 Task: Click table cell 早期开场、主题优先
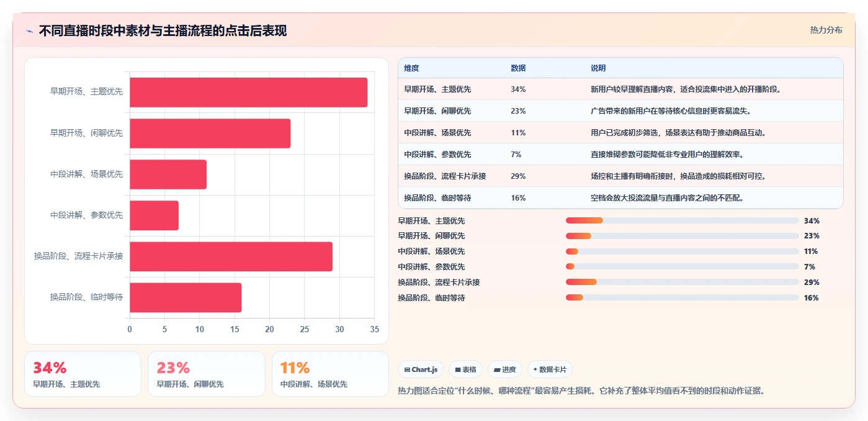[x=437, y=89]
